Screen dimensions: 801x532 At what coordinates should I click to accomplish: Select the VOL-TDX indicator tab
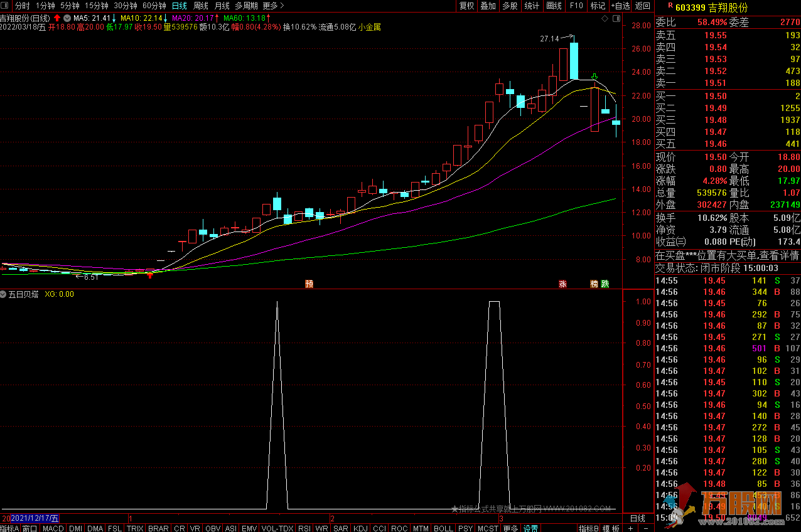[x=277, y=528]
